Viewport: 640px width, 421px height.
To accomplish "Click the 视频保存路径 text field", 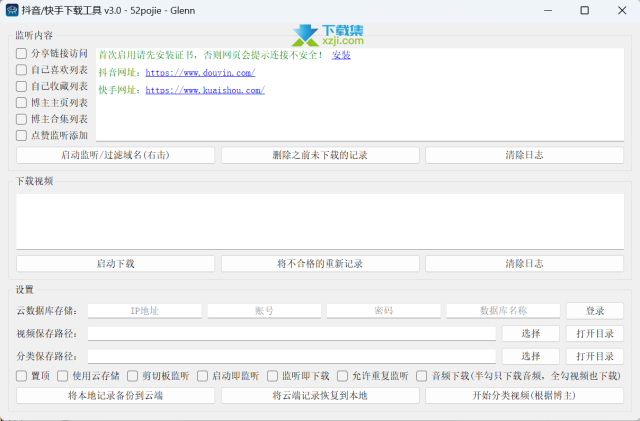I will tap(292, 334).
